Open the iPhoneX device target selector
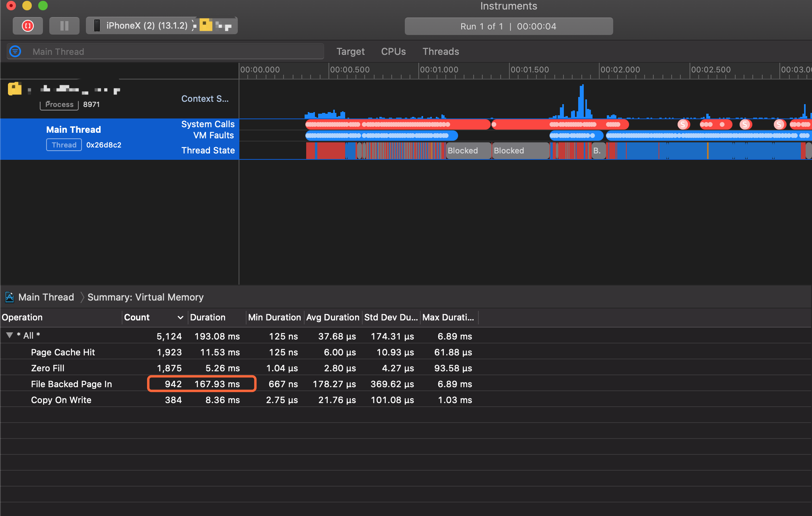Viewport: 812px width, 516px height. point(161,26)
